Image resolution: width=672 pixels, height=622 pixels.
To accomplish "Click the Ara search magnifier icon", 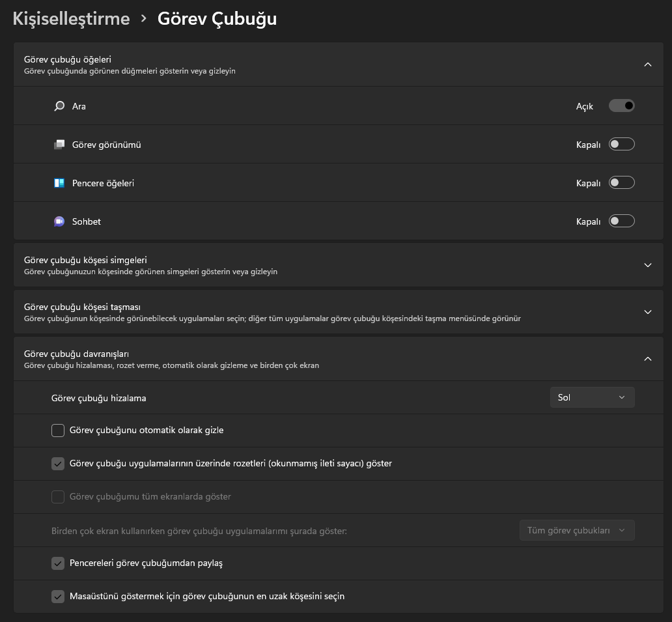I will tap(59, 106).
